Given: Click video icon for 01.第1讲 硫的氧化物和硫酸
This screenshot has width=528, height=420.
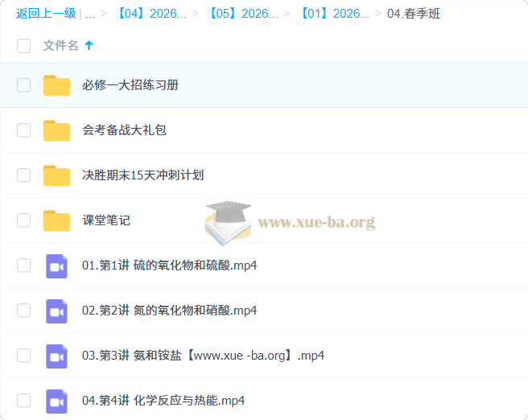Looking at the screenshot, I should [x=56, y=266].
